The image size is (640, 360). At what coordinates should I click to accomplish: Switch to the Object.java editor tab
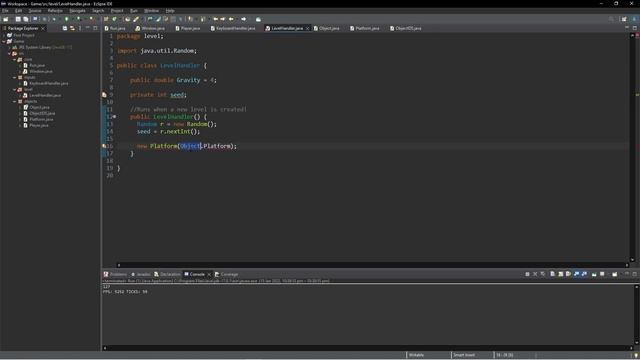[327, 28]
